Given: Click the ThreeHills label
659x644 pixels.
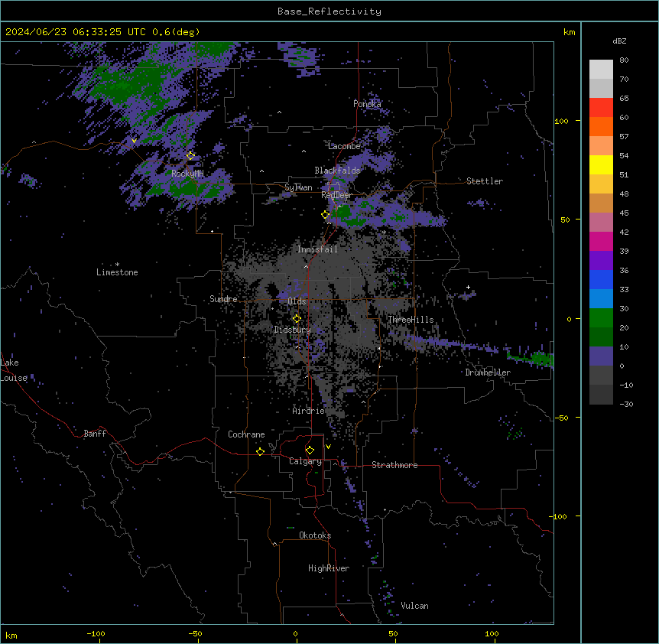Looking at the screenshot, I should 411,320.
